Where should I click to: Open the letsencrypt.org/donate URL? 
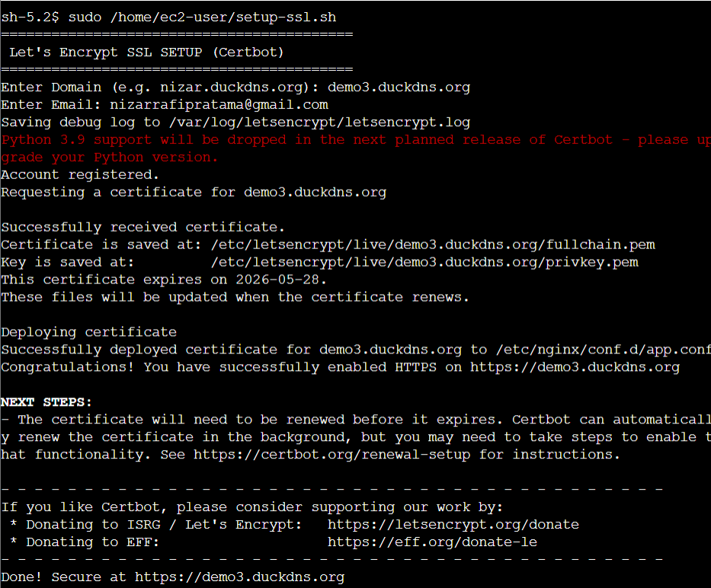click(453, 525)
